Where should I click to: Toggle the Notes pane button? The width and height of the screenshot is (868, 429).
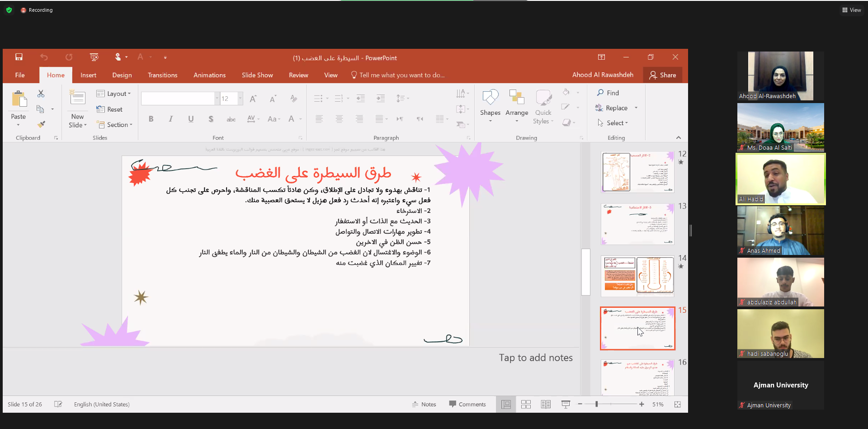pos(424,405)
